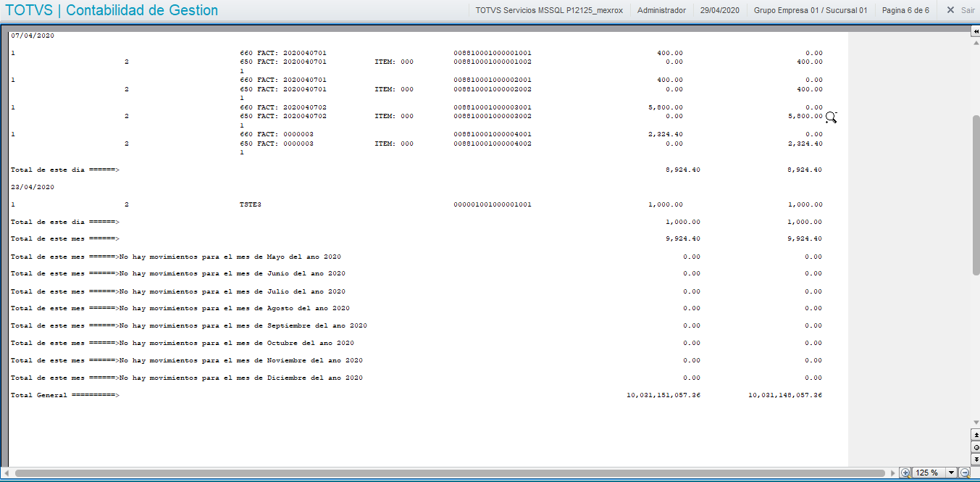Image resolution: width=980 pixels, height=482 pixels.
Task: Select the 660 FACT: 0000003 entry
Action: tap(277, 134)
